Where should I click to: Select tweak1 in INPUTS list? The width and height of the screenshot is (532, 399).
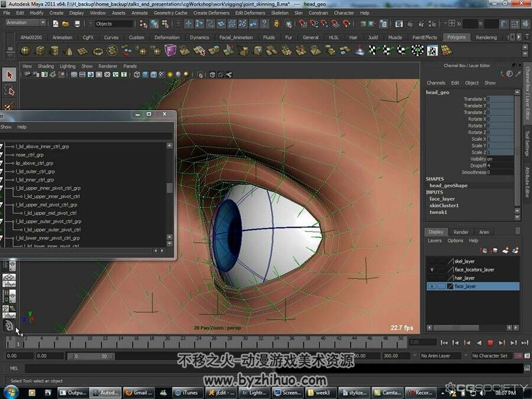pos(439,212)
